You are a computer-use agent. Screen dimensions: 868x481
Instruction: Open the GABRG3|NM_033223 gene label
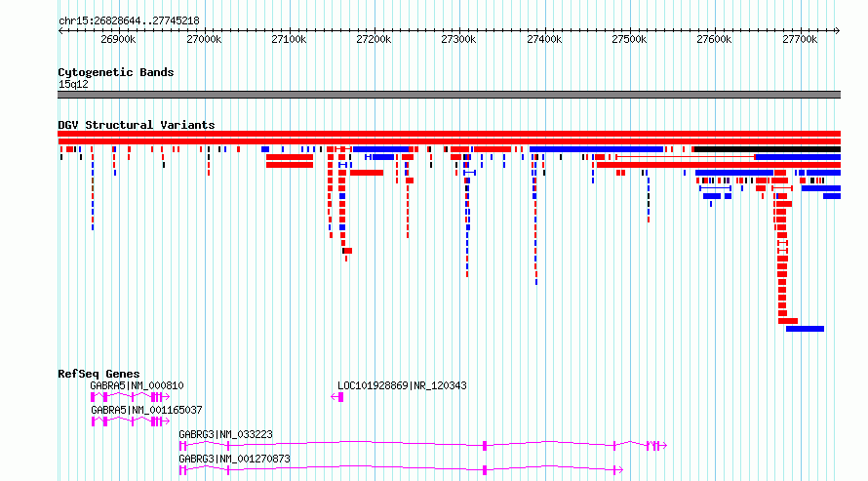[x=225, y=434]
